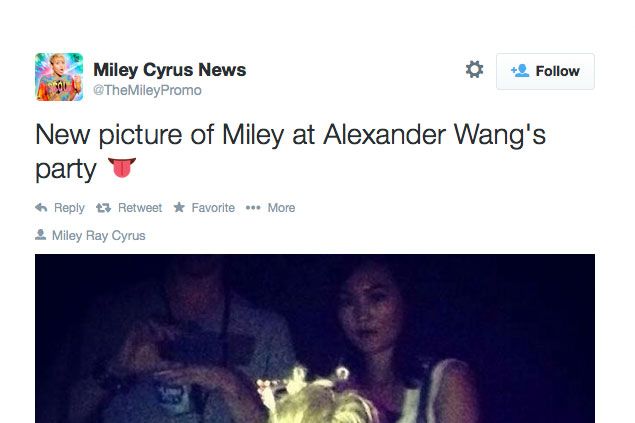
Task: Expand the three-dot More icon
Action: click(253, 208)
